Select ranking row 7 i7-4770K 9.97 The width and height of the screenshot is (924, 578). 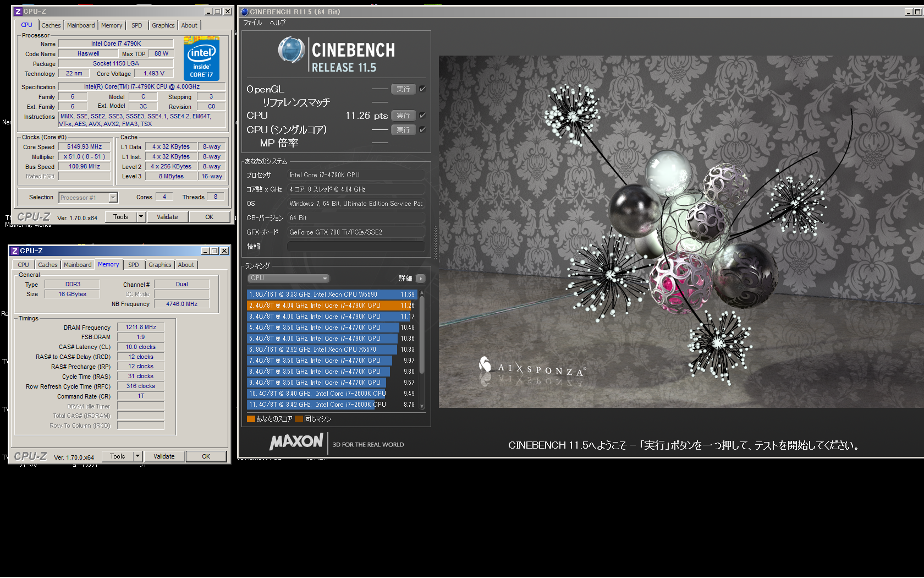point(332,361)
